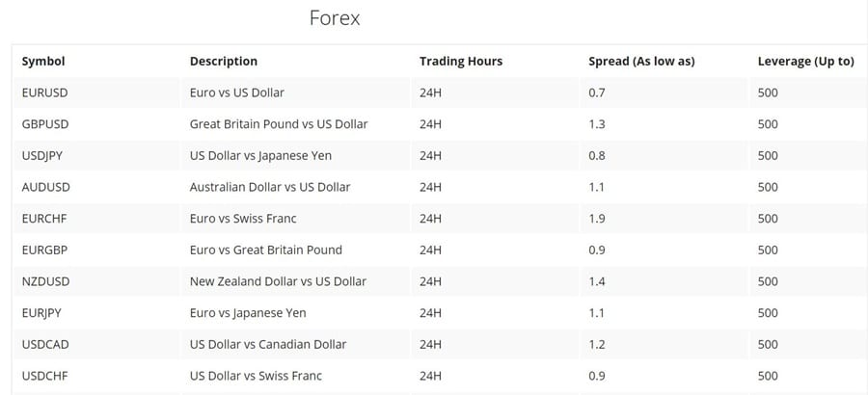
Task: Click the EURCHF symbol cell
Action: 45,219
